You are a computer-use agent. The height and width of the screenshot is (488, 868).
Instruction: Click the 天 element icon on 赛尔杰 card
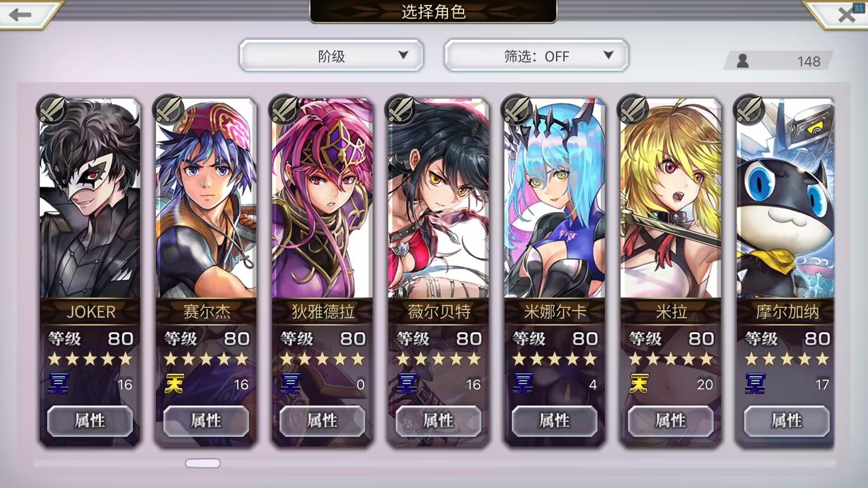(174, 384)
